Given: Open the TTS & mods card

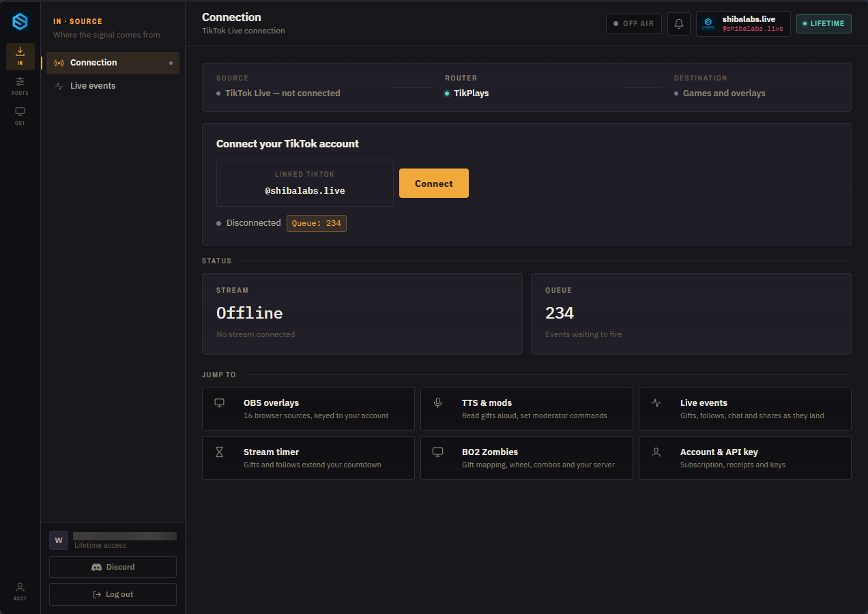Looking at the screenshot, I should (527, 409).
